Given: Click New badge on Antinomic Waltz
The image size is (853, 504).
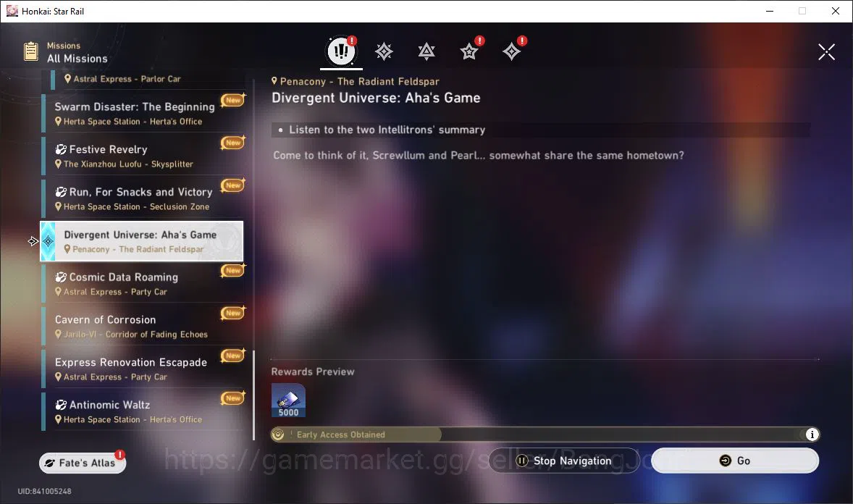Looking at the screenshot, I should [233, 398].
